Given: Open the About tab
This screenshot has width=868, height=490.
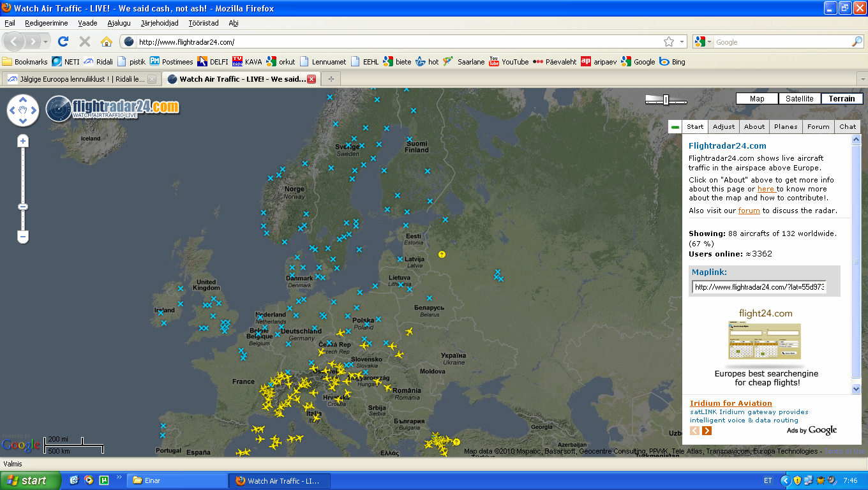Looking at the screenshot, I should click(754, 126).
